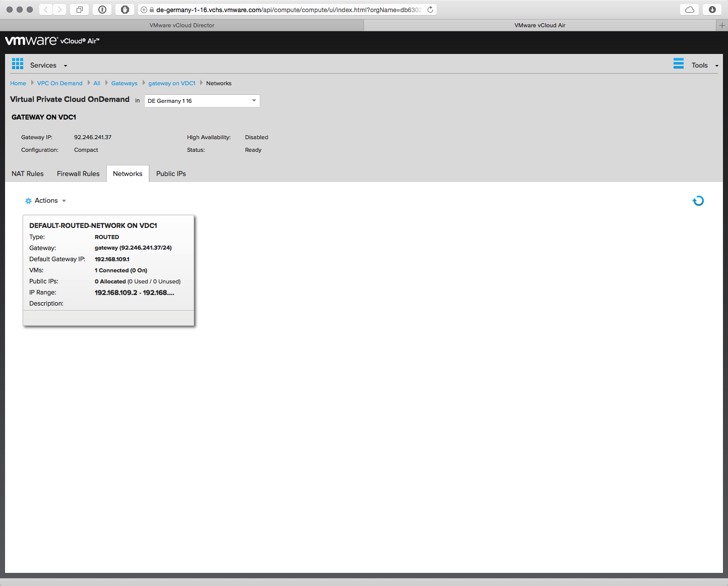The height and width of the screenshot is (586, 728).
Task: Open a new browser tab with plus button
Action: (721, 25)
